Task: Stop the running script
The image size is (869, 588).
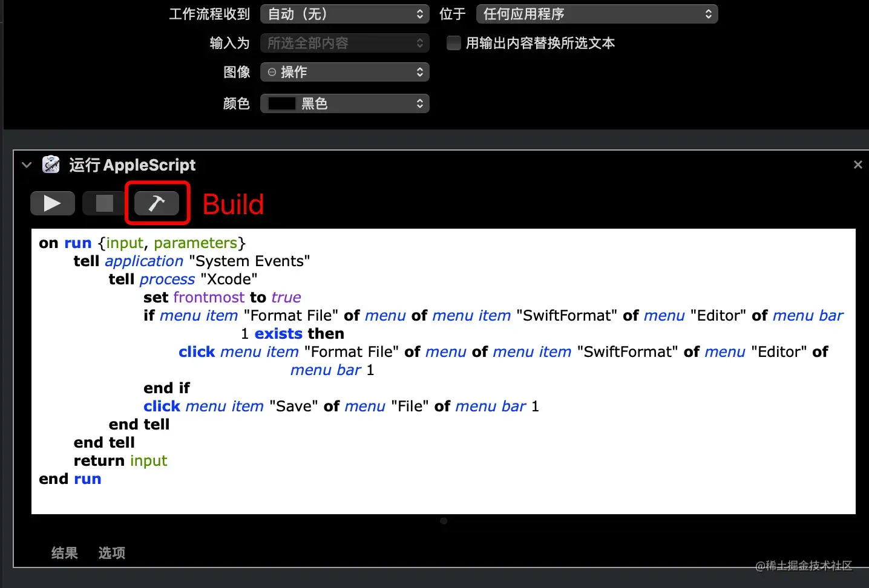Action: (x=103, y=203)
